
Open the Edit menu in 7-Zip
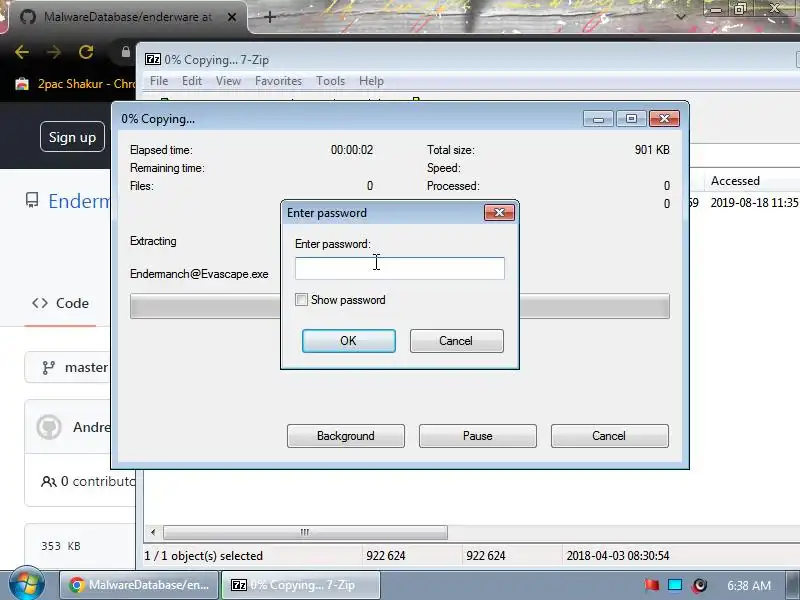pos(192,81)
